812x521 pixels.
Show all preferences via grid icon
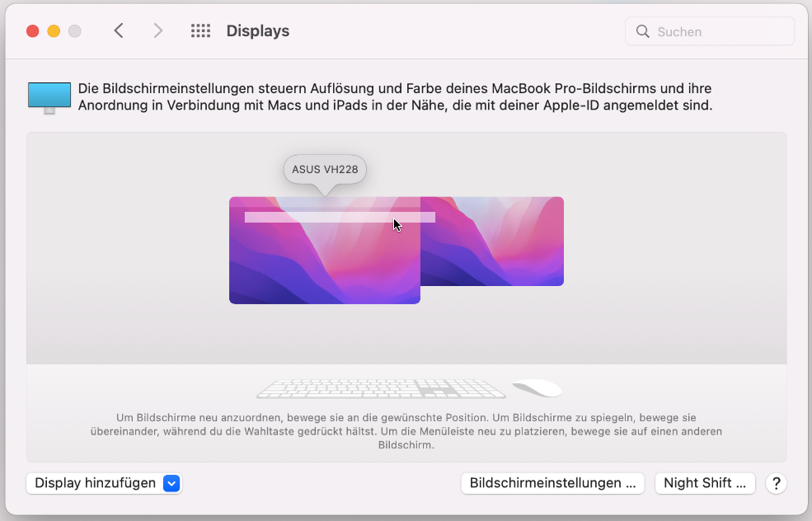(200, 31)
